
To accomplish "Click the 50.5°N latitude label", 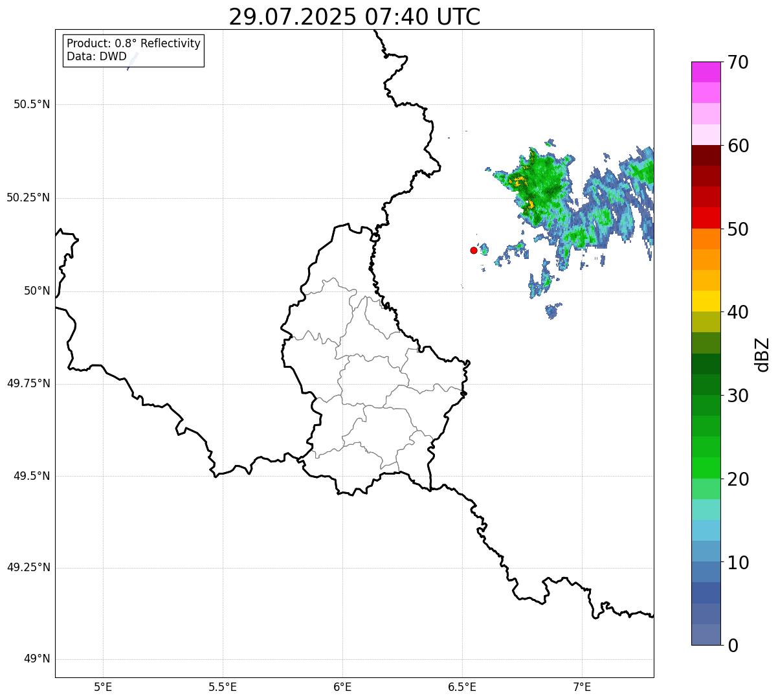I will (x=32, y=104).
